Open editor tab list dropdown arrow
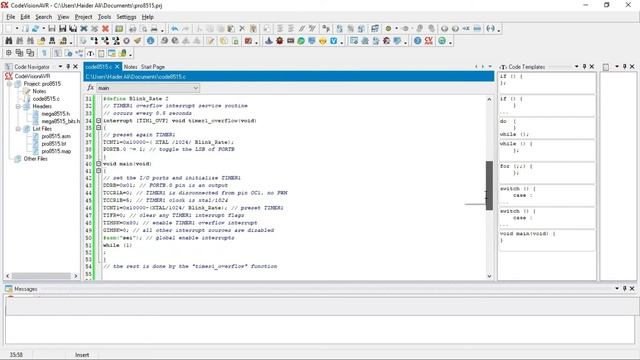Screen dimensions: 640x360 (490, 67)
